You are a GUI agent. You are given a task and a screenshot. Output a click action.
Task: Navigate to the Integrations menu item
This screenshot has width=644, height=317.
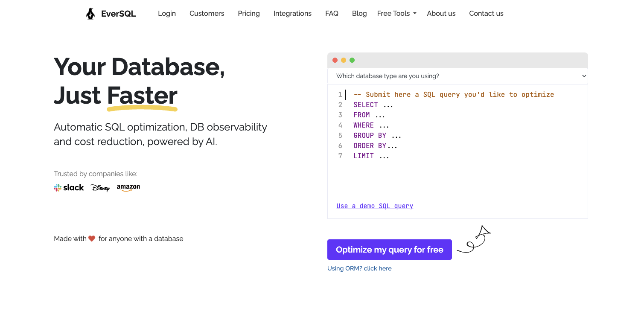292,13
